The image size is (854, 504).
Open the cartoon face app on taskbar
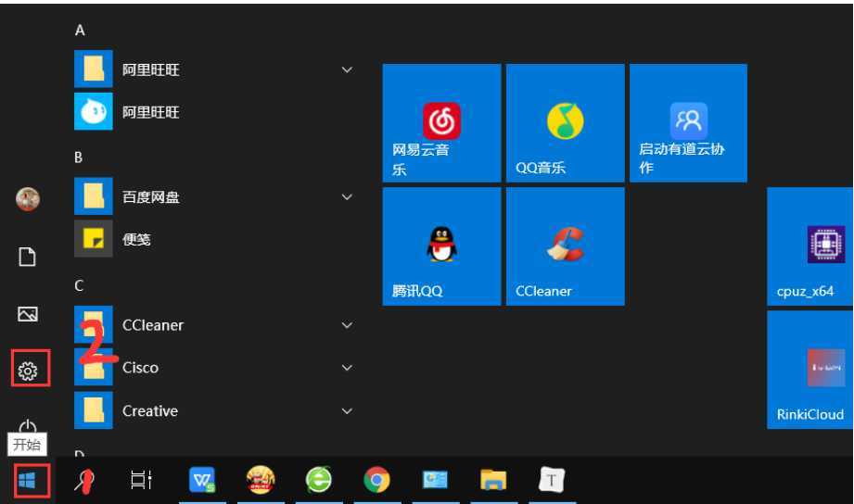point(261,480)
